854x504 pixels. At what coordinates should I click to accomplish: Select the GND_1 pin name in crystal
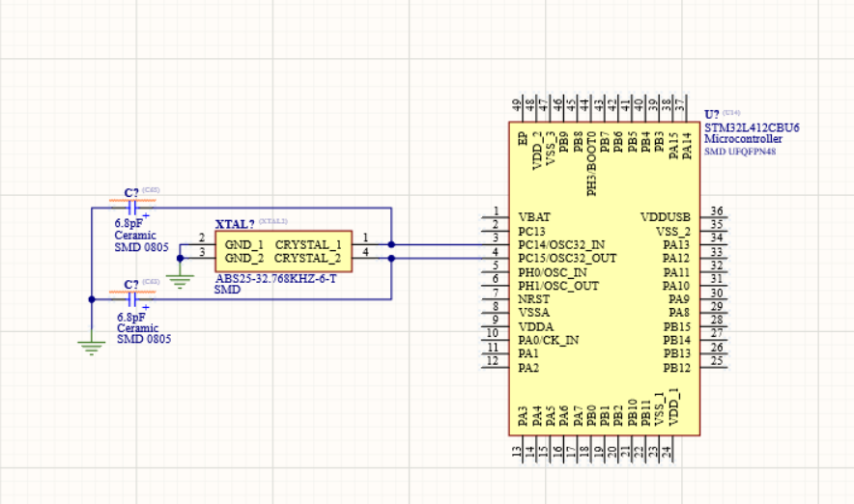point(244,245)
